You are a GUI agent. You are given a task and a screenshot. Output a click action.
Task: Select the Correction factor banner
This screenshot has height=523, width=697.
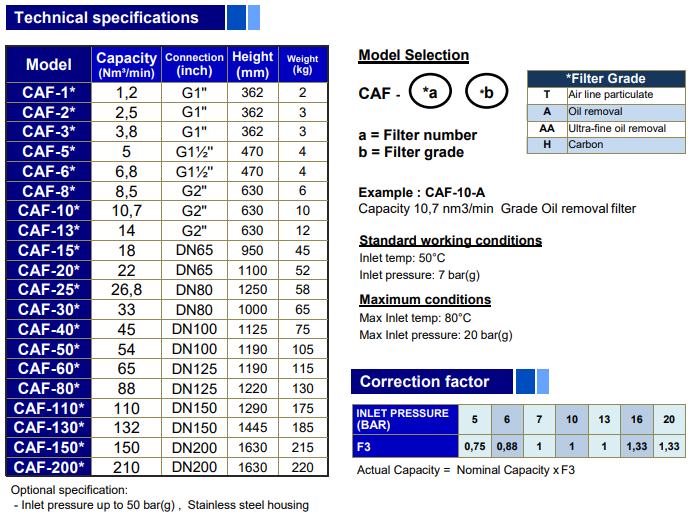click(429, 381)
